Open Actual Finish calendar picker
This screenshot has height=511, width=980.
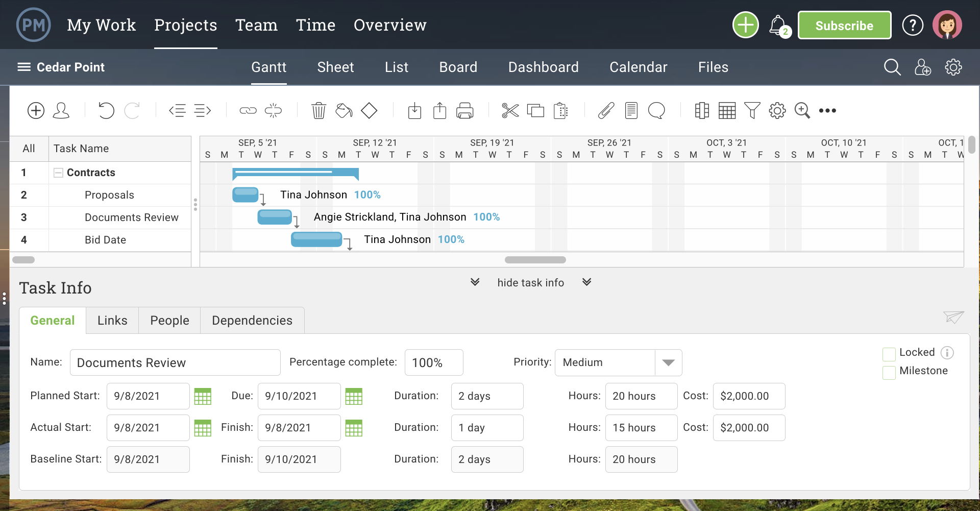(354, 428)
